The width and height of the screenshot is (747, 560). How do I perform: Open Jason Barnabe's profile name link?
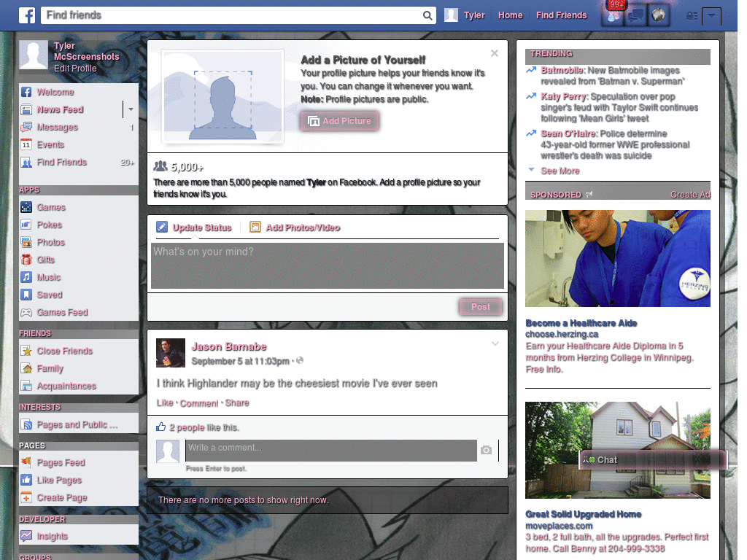click(x=228, y=346)
